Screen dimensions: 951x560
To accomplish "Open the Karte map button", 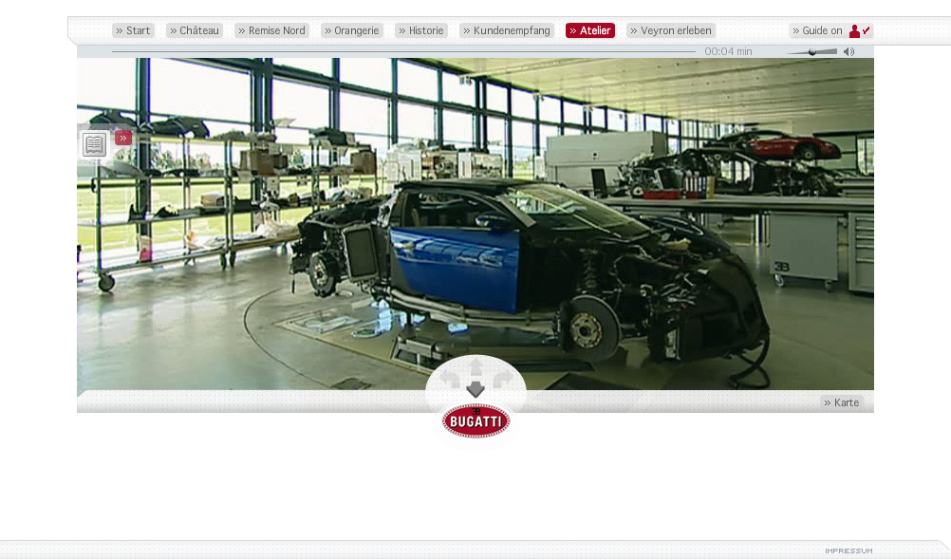I will click(842, 402).
